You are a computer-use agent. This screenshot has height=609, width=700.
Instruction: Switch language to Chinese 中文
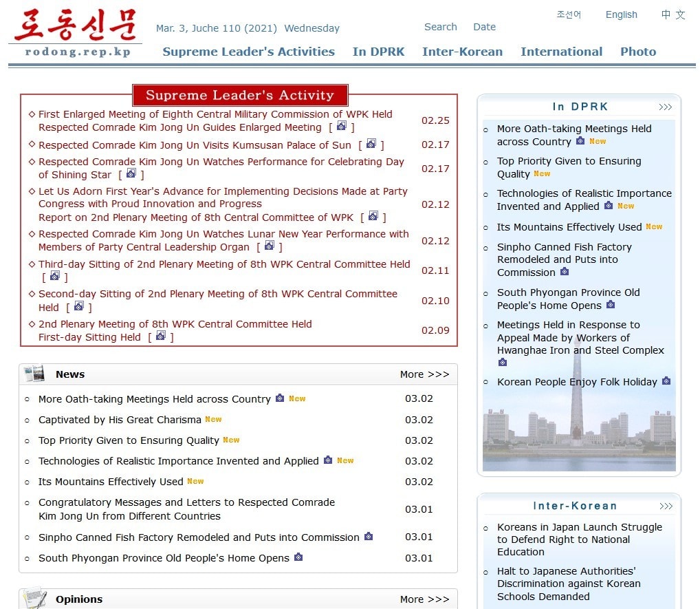pos(673,14)
